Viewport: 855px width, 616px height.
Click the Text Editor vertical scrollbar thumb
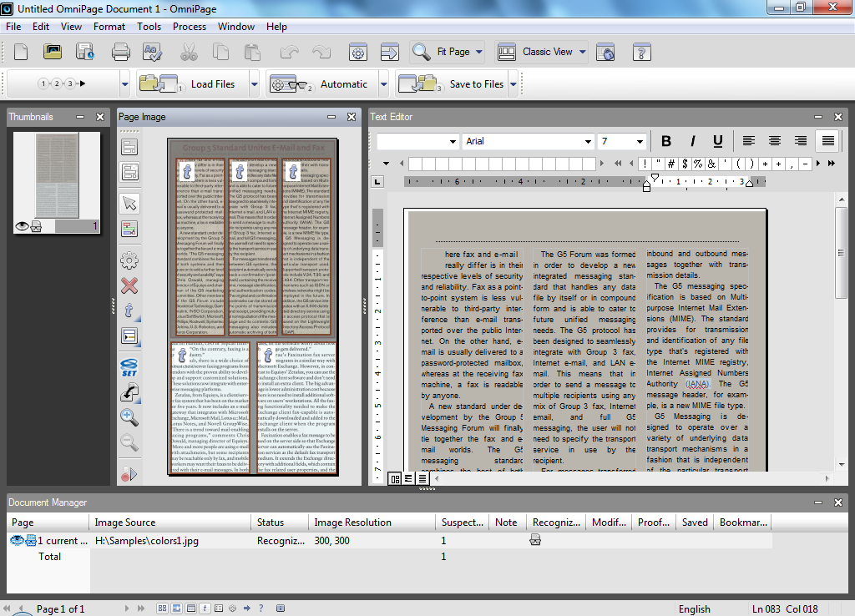tap(841, 252)
